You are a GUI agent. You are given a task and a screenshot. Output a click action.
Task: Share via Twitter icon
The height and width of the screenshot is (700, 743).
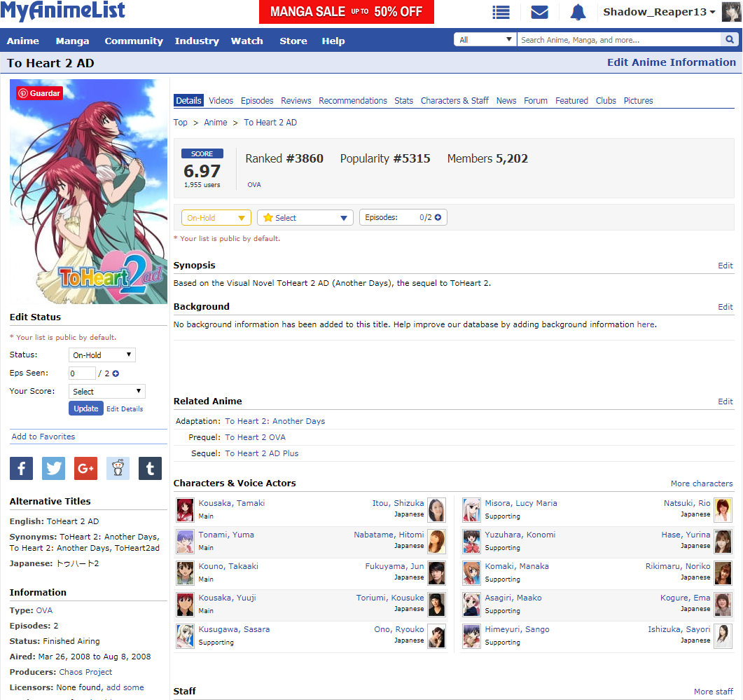point(53,468)
